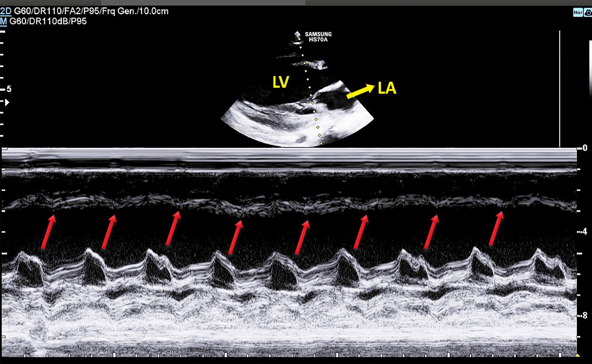Click the yellow triangle marker at M-mode bottom right
Viewport: 592px width, 364px height.
coord(578,355)
